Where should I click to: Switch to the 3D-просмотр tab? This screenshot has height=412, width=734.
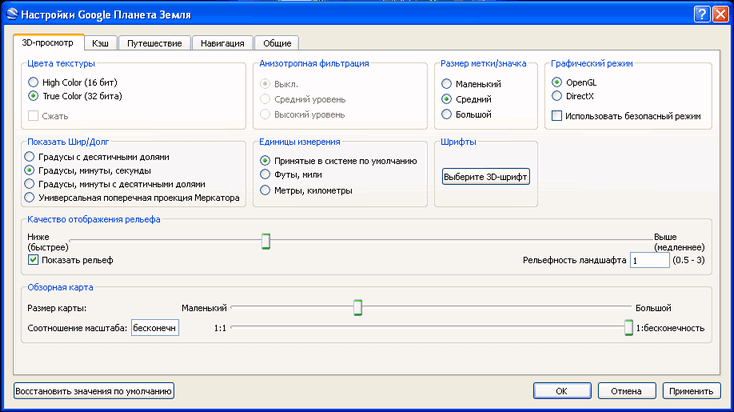point(48,43)
